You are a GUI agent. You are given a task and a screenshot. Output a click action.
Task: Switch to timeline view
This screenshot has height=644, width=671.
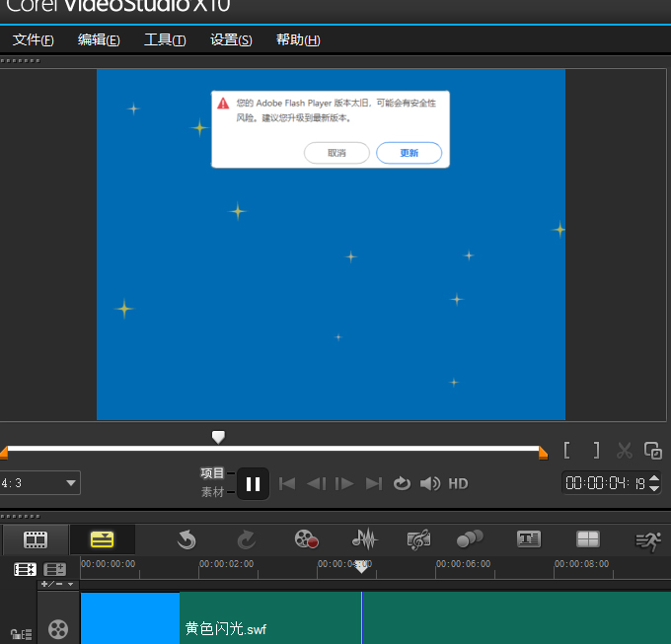102,539
